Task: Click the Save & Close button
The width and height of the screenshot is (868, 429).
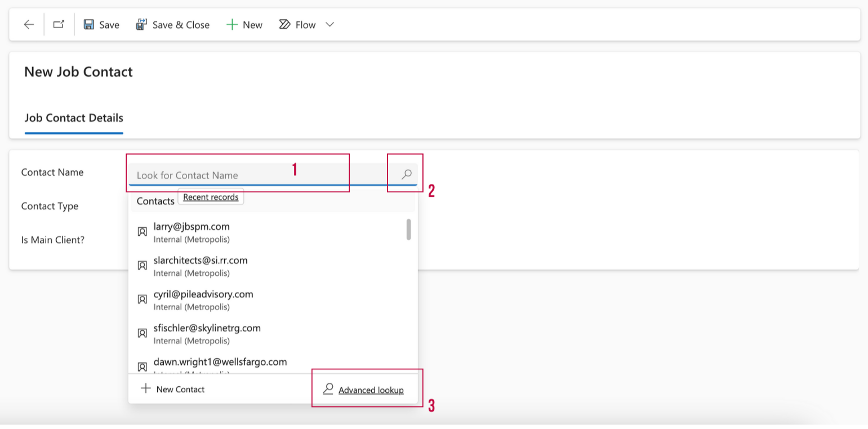Action: coord(173,25)
